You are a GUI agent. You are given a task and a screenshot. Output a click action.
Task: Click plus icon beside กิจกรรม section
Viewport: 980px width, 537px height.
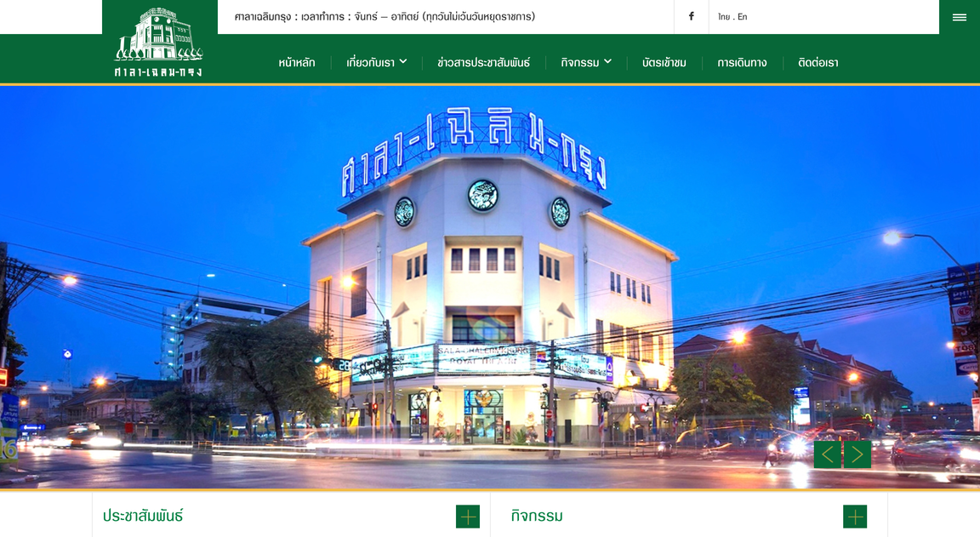pos(855,517)
